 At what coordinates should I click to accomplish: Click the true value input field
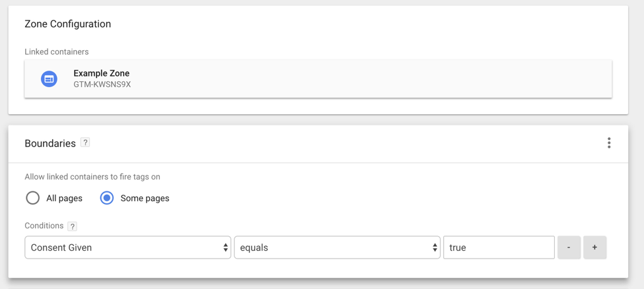[499, 247]
